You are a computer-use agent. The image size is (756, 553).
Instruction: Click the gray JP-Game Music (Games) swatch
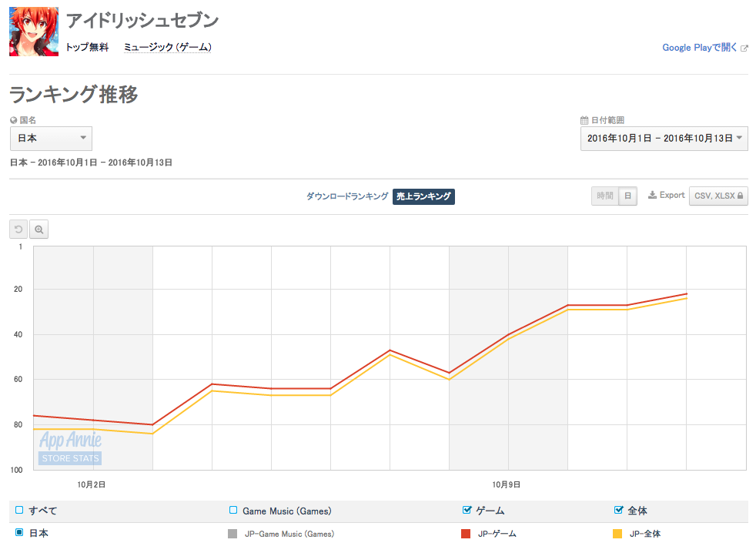coord(232,534)
